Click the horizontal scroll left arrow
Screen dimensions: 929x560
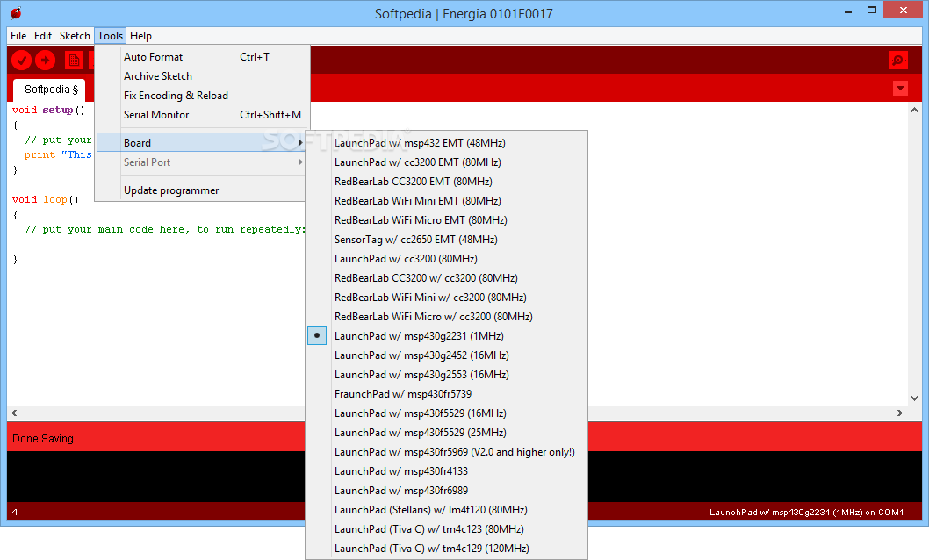pos(14,413)
